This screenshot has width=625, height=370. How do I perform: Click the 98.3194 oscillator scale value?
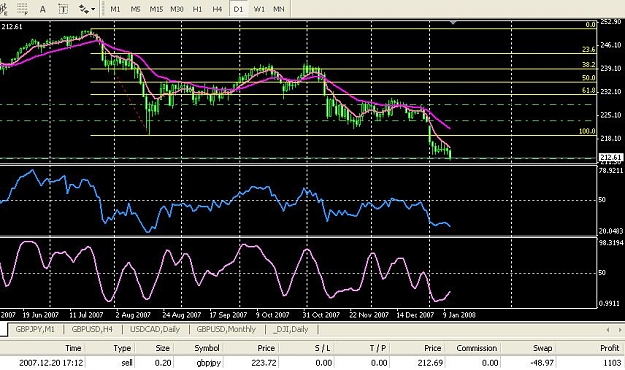(x=611, y=242)
